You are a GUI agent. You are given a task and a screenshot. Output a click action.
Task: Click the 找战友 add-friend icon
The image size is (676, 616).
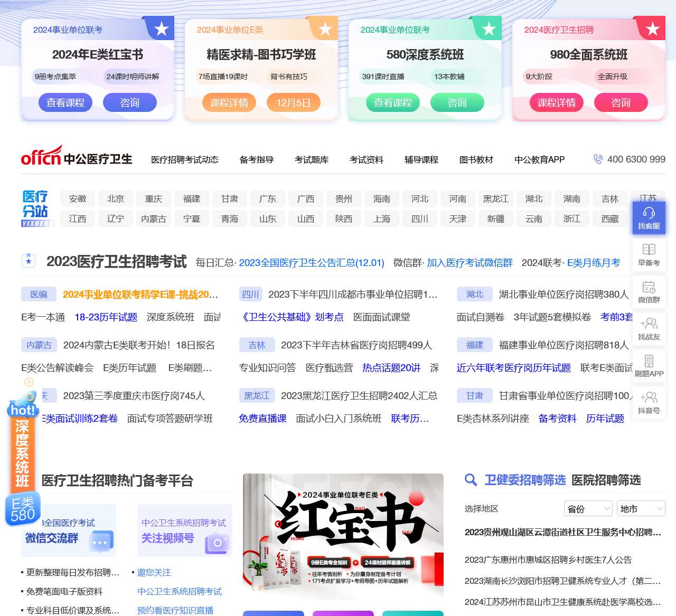(x=649, y=324)
